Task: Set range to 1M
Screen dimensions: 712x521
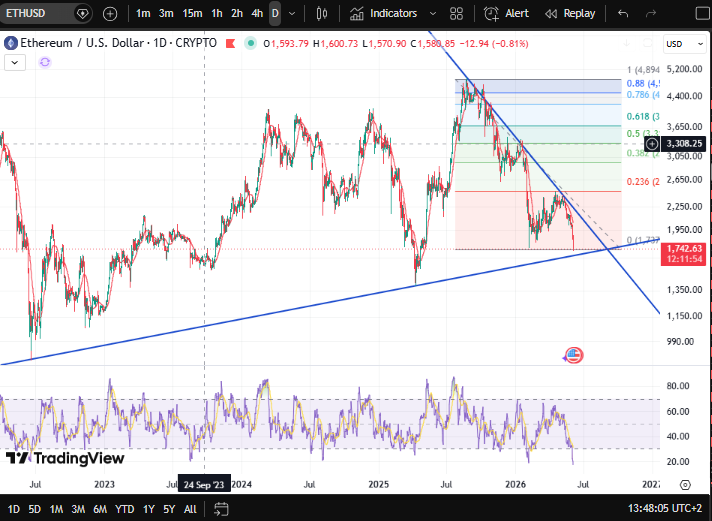Action: pos(56,509)
